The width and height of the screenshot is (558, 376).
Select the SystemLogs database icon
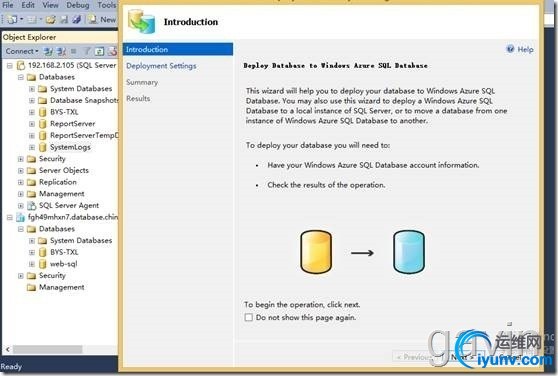click(42, 147)
